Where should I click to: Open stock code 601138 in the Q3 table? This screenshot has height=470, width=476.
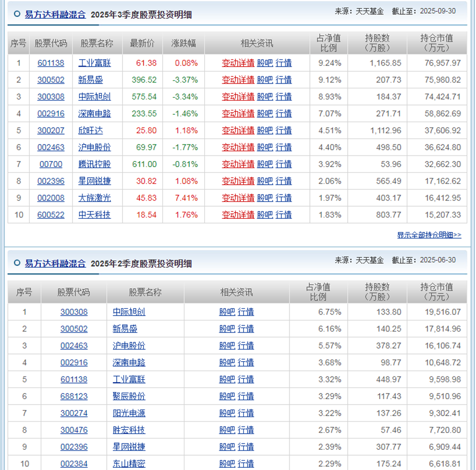click(x=51, y=63)
